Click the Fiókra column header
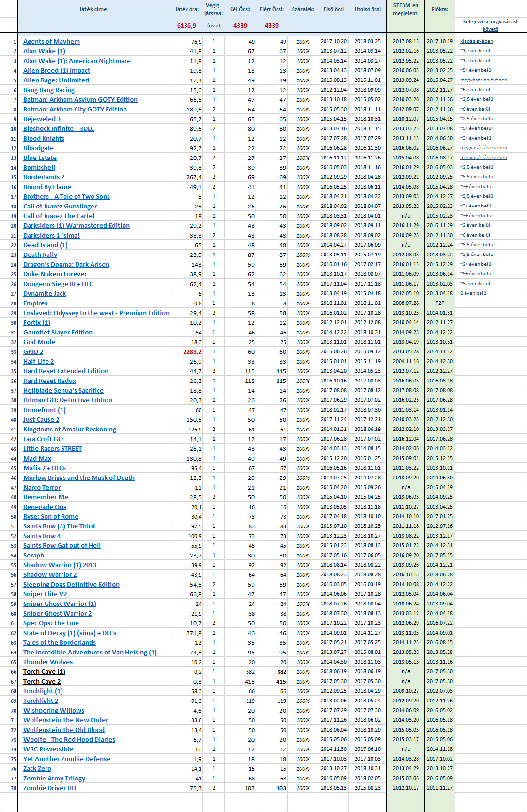 coord(440,9)
